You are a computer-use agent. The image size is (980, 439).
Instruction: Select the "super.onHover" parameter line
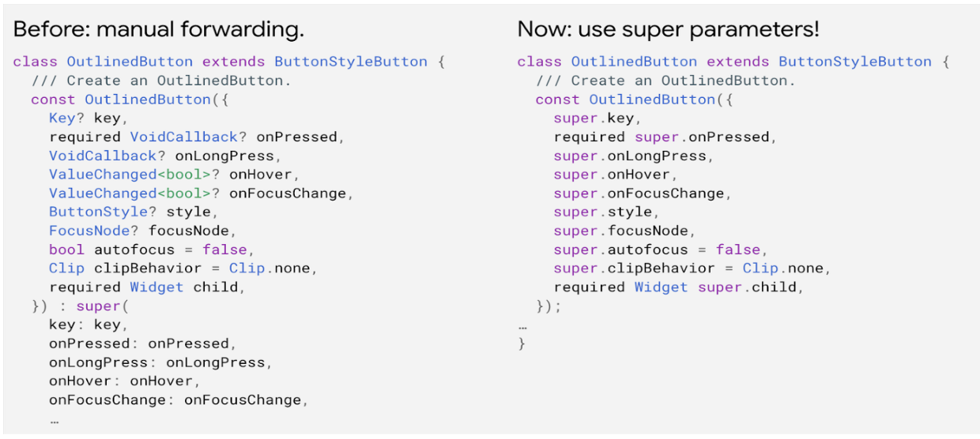(615, 174)
